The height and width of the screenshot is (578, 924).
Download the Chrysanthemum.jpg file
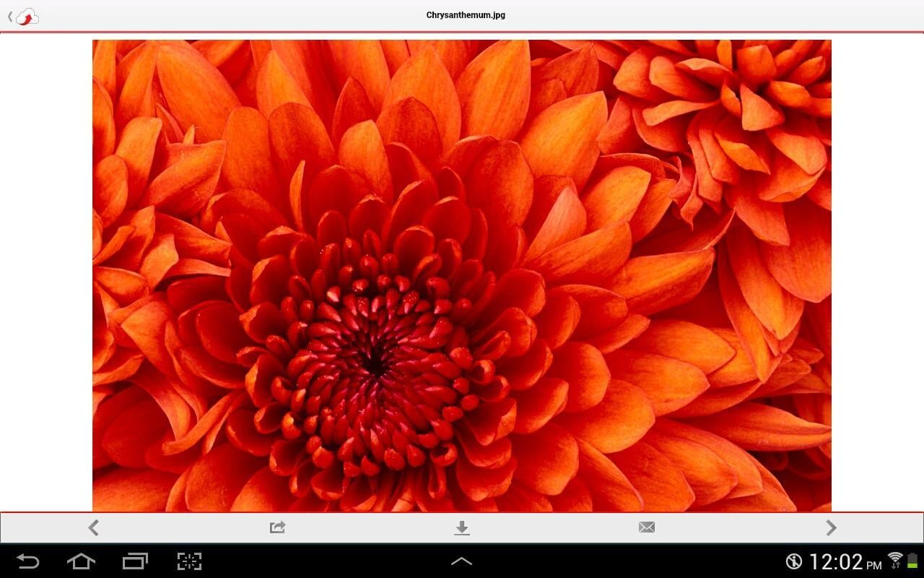pos(462,528)
